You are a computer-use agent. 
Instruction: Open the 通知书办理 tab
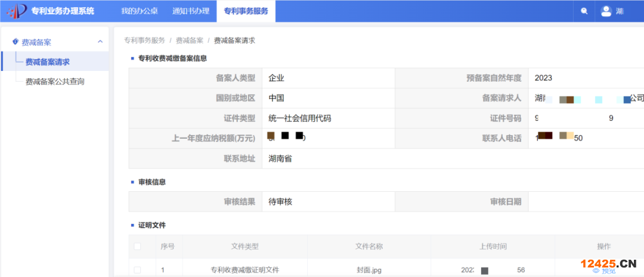point(191,11)
